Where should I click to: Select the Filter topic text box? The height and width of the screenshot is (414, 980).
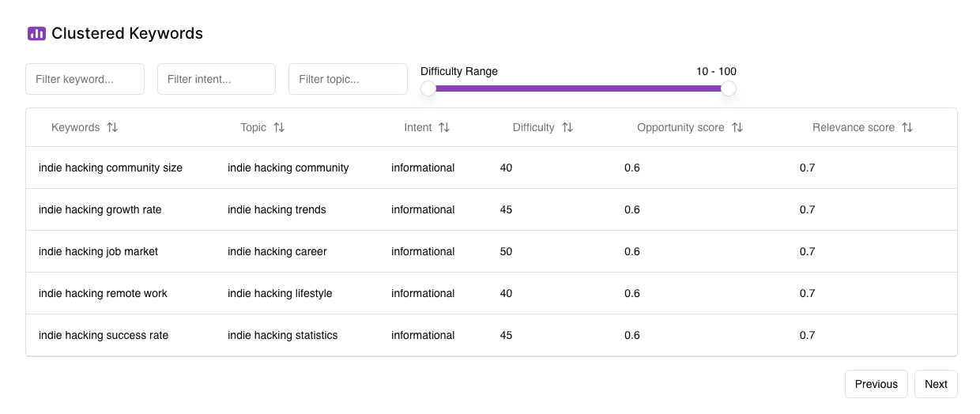[348, 79]
